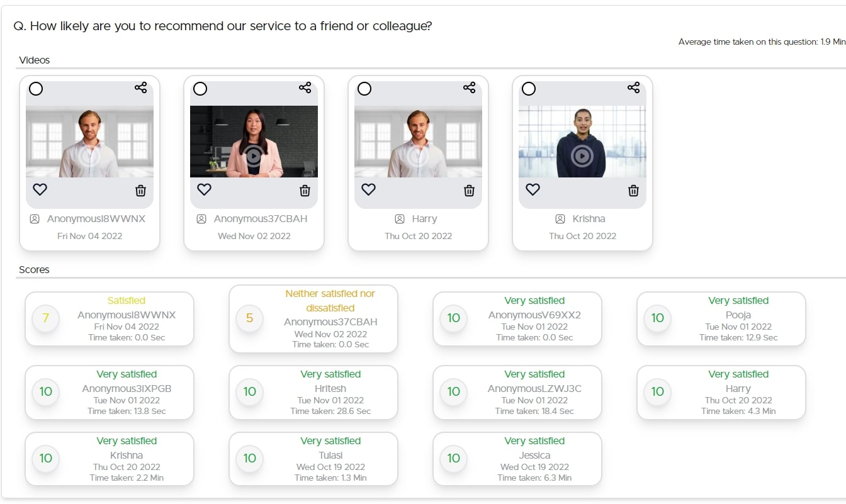Favorite Harry's video with the heart icon

pos(368,189)
